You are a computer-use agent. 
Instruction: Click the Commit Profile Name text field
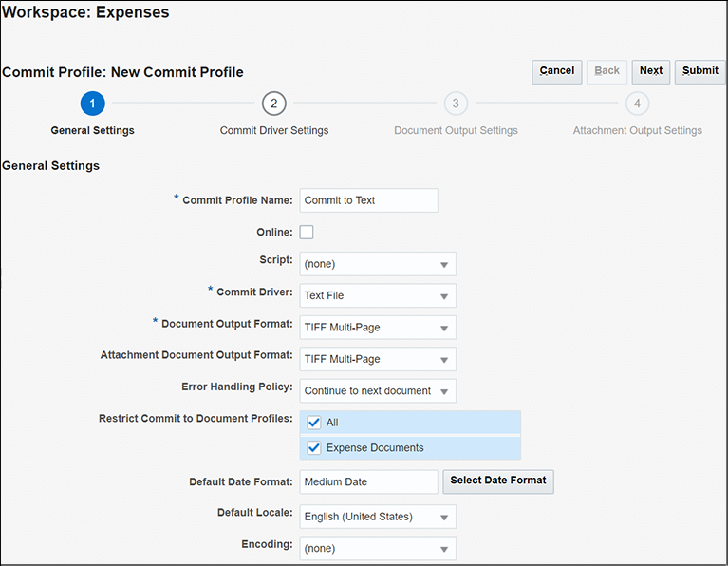click(x=368, y=200)
